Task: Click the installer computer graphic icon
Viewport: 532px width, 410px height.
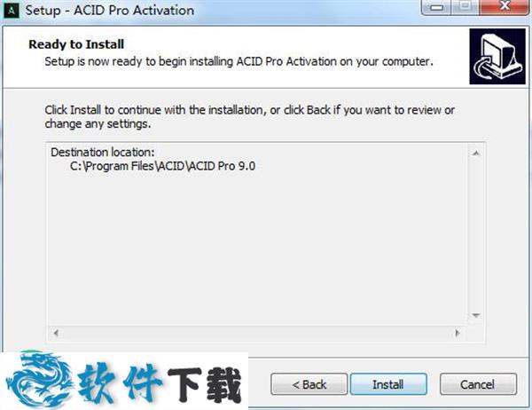Action: tap(497, 57)
